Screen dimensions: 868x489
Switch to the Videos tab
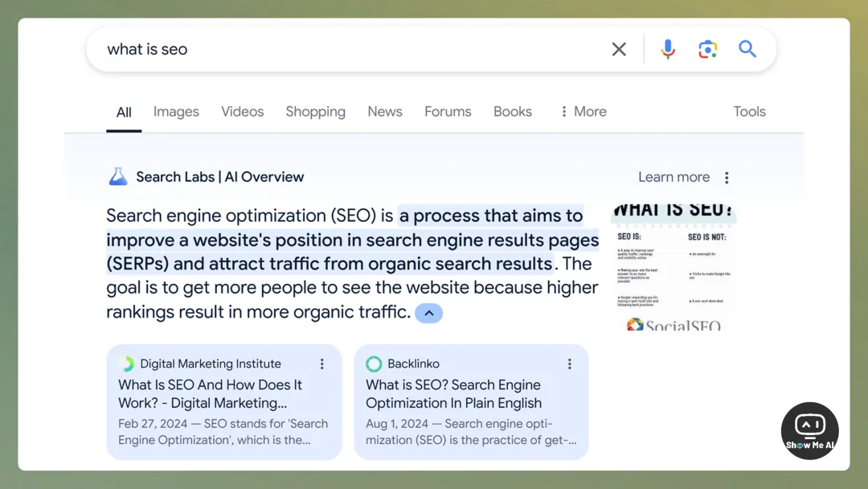[243, 112]
